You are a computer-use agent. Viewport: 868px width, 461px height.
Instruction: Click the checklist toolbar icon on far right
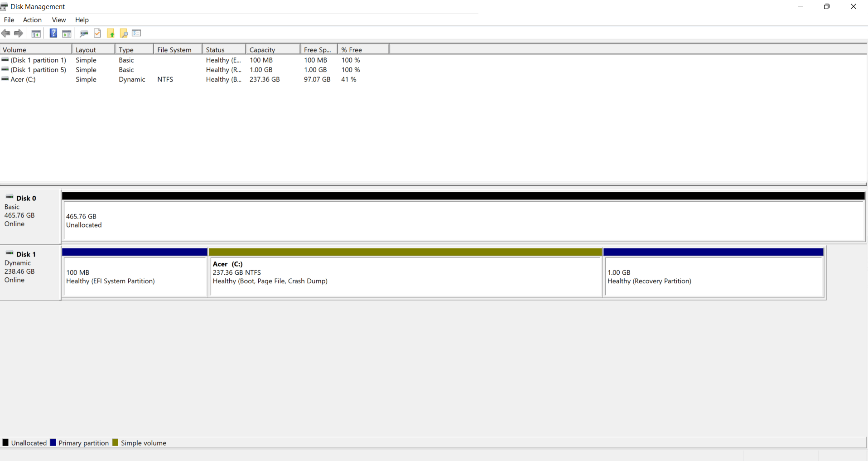pyautogui.click(x=136, y=33)
